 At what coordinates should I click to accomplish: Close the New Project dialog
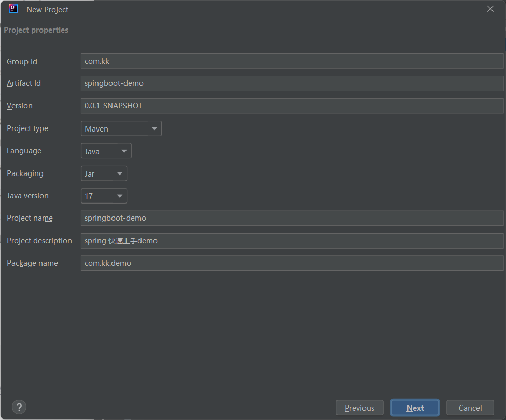click(x=490, y=9)
